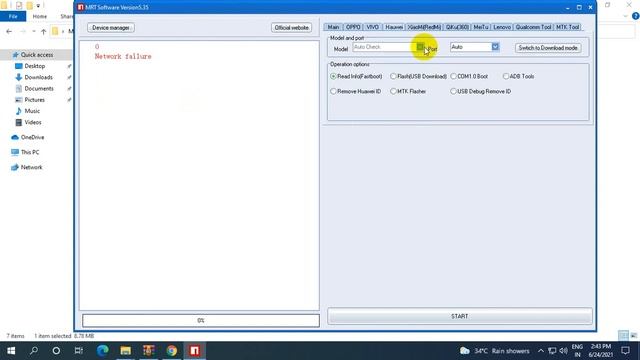Screen dimensions: 640x360
Task: Open Downloads in Explorer sidebar
Action: [38, 77]
